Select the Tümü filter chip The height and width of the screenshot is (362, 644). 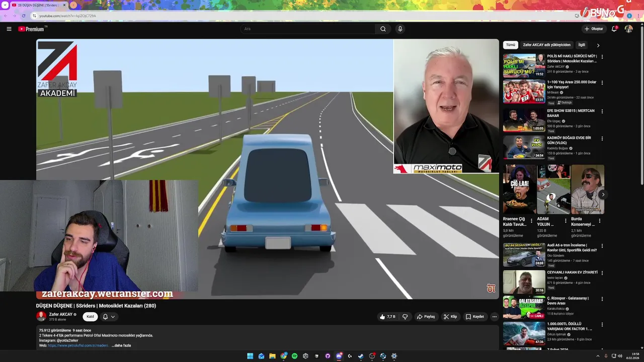[x=511, y=45]
